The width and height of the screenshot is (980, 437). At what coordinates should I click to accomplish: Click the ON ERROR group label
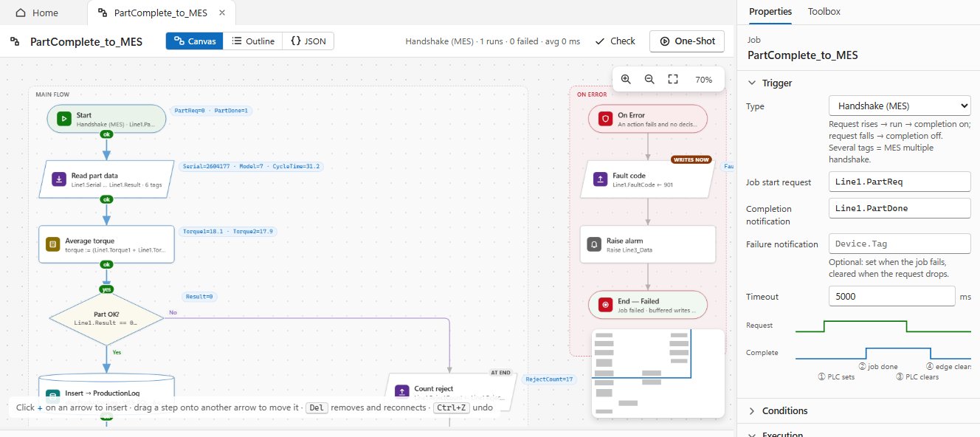pos(592,94)
